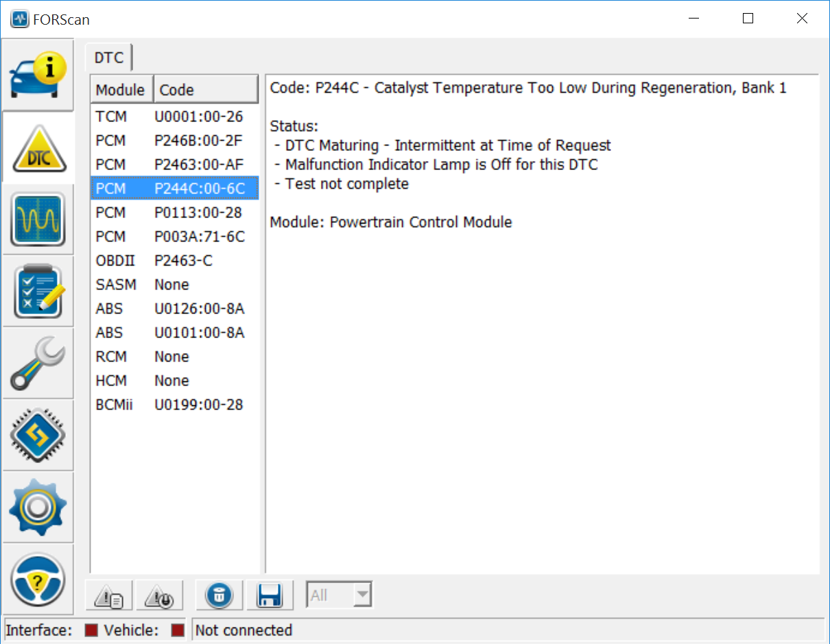
Task: Open the All filter dropdown
Action: coord(339,595)
